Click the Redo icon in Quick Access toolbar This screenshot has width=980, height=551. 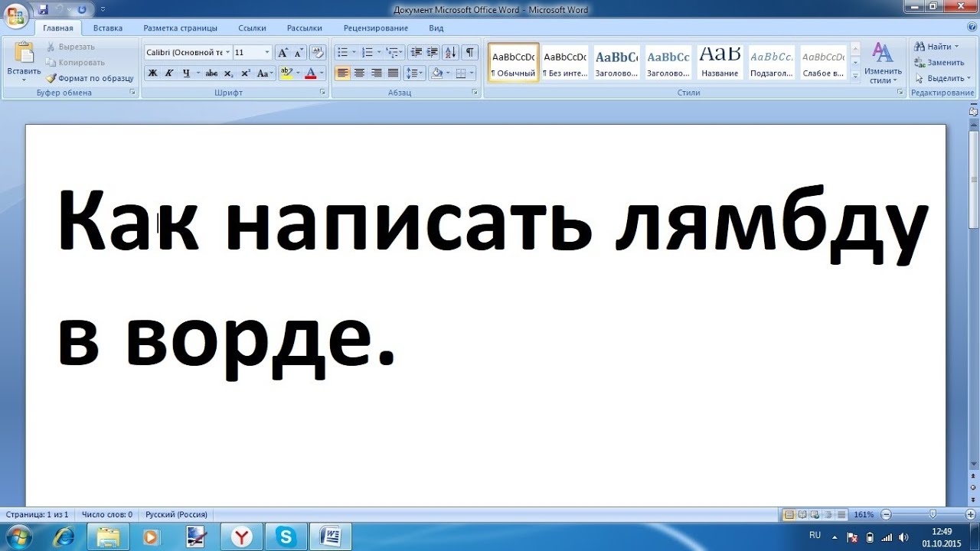[x=82, y=9]
